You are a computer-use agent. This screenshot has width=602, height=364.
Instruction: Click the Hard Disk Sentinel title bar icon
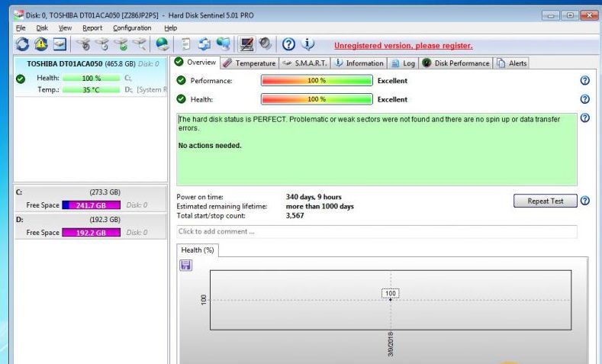[19, 15]
